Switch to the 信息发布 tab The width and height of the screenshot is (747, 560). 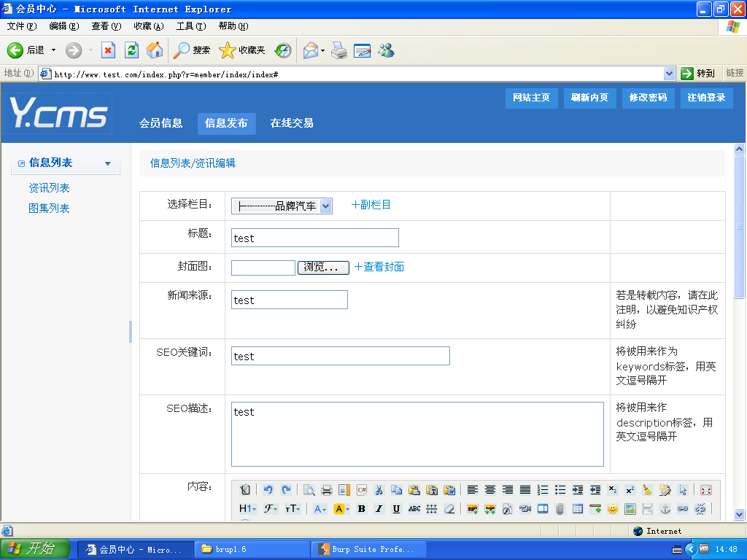[226, 123]
